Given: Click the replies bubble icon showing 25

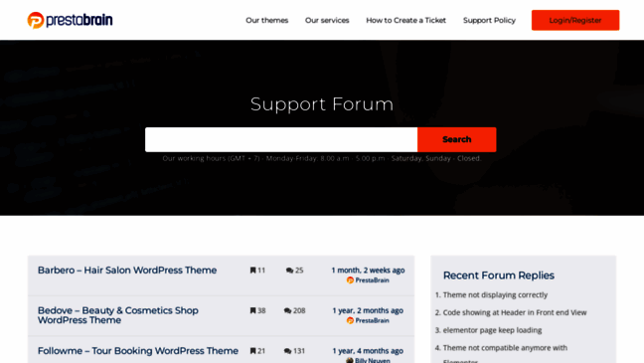Looking at the screenshot, I should coord(289,271).
